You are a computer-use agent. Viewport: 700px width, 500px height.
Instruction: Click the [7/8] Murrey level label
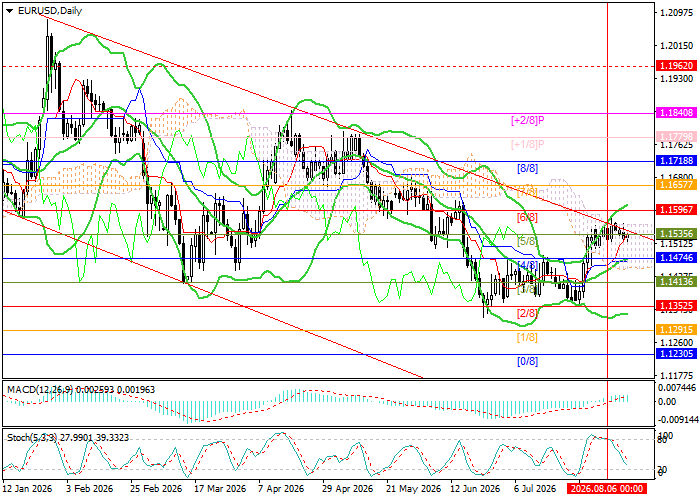(527, 193)
